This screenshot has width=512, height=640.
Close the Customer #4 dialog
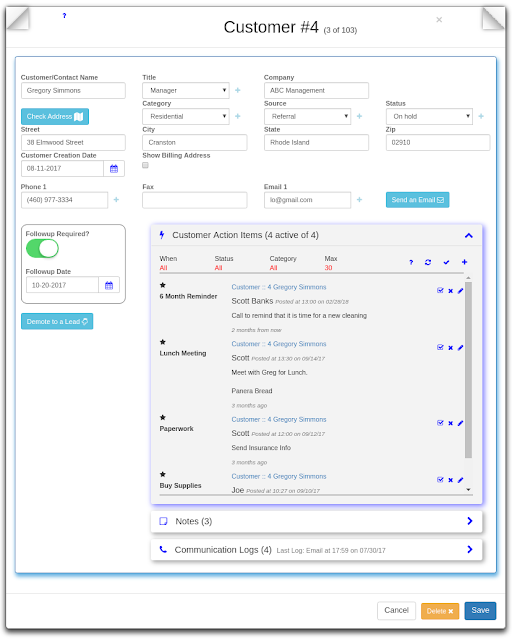click(x=439, y=20)
